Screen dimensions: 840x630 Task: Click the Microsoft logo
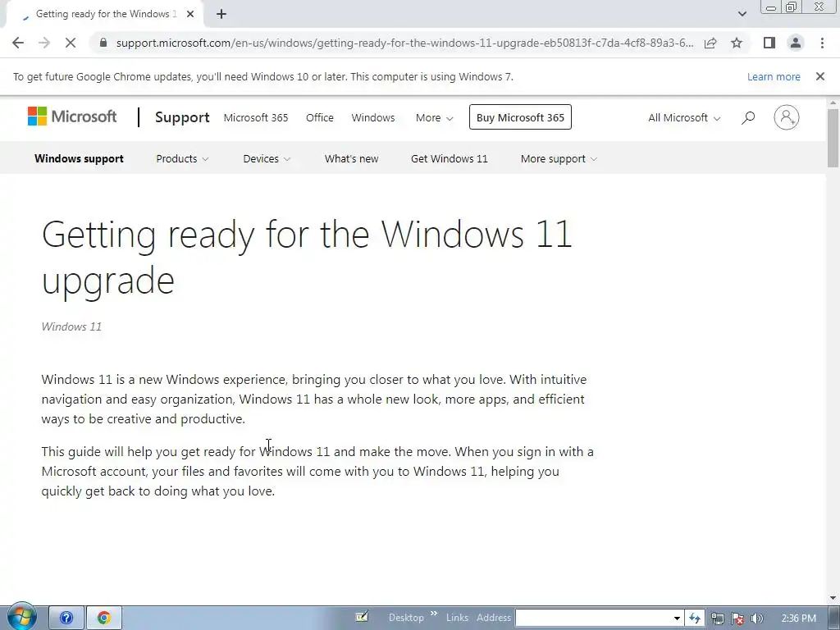point(72,116)
